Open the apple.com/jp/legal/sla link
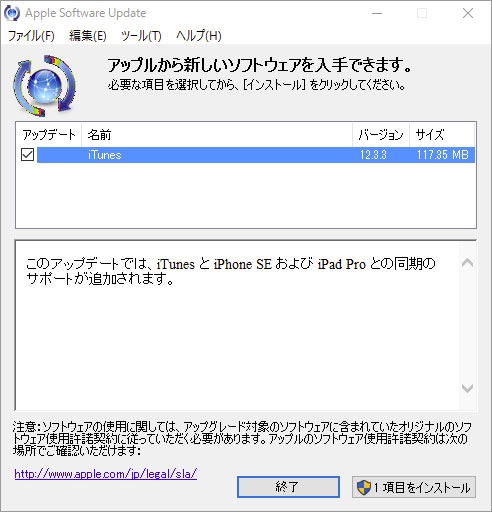 (106, 474)
